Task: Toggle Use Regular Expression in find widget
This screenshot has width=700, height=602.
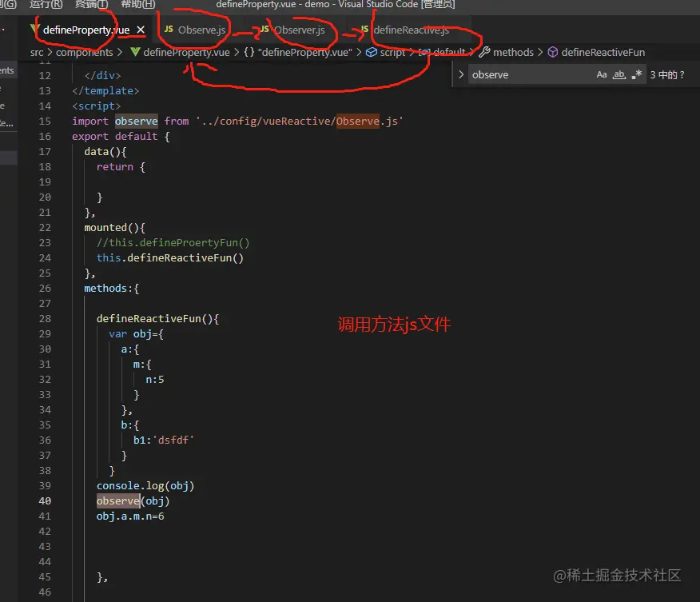Action: pyautogui.click(x=637, y=74)
